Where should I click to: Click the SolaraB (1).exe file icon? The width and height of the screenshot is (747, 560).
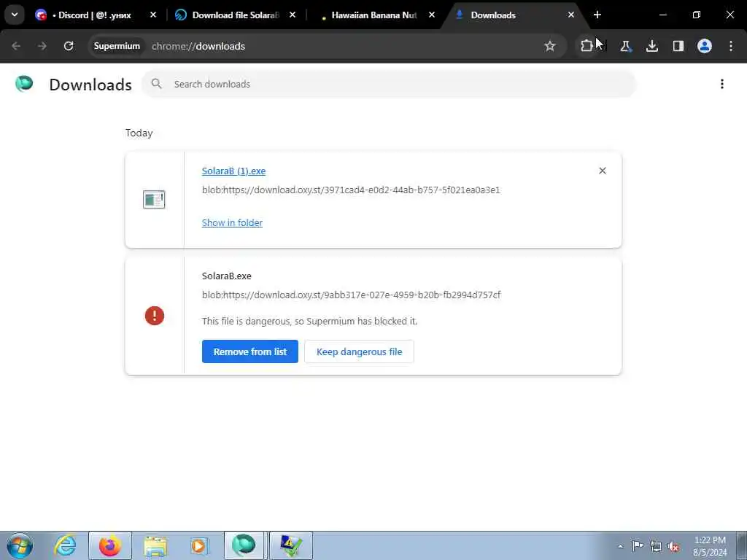(x=154, y=200)
